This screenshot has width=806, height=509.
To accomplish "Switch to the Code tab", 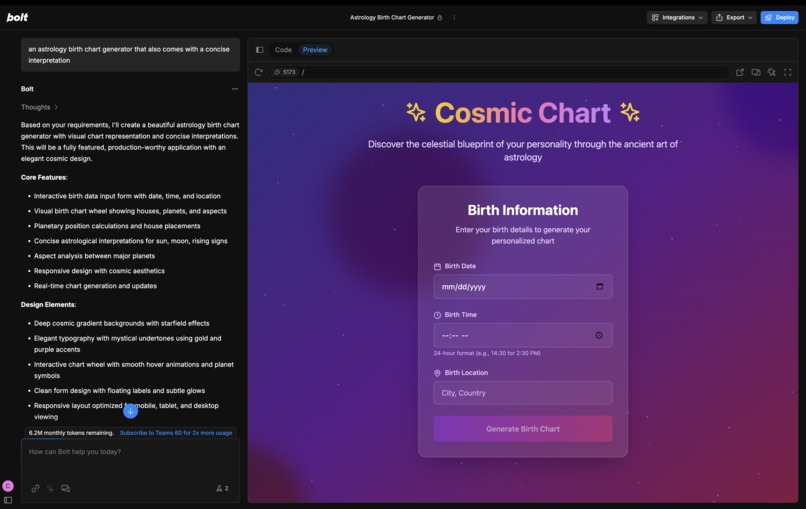I will pos(283,50).
